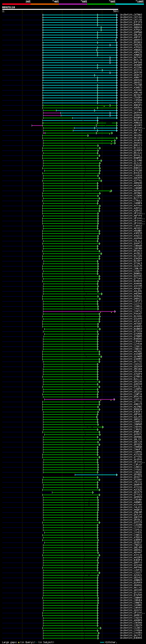Open hit UniRef100_C6TNA3
Screen dimensions: 146x644
131,15
